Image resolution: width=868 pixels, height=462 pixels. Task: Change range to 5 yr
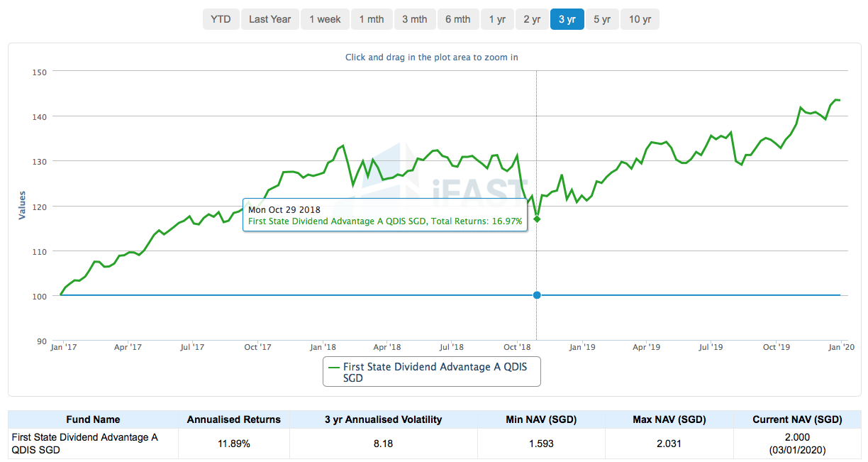(601, 19)
